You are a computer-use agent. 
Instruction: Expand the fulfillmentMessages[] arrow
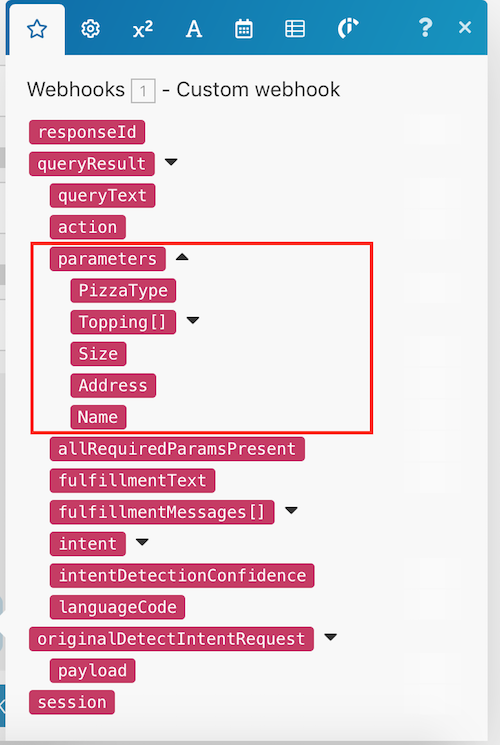click(291, 511)
